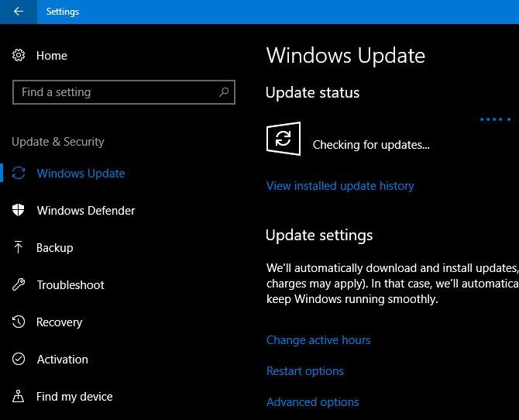Click the 'Update settings' heading

click(x=319, y=236)
